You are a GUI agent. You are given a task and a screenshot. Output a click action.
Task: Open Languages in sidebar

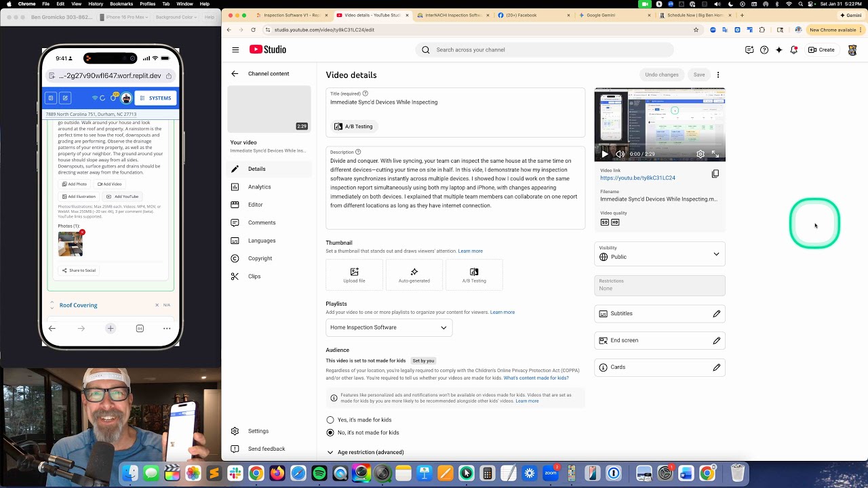pyautogui.click(x=269, y=241)
